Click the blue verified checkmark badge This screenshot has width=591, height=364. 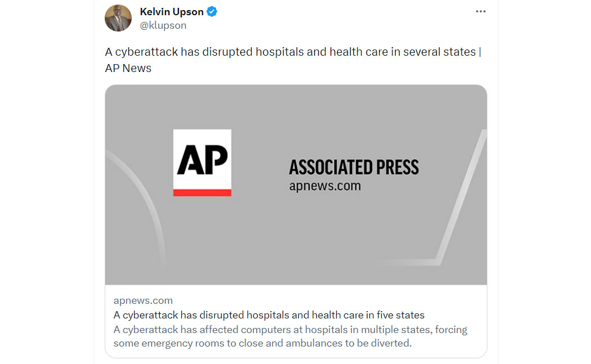[x=212, y=12]
